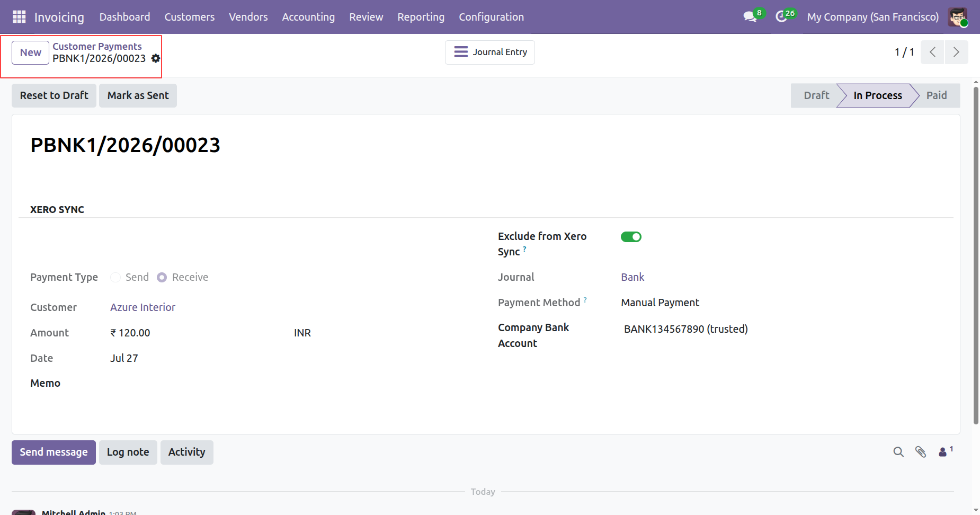Create a New payment record

(31, 52)
